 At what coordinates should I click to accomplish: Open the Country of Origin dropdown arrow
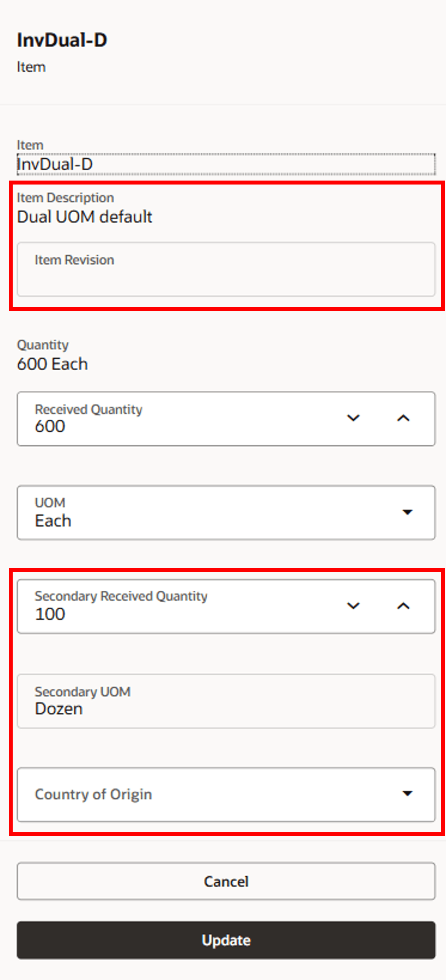(x=408, y=794)
